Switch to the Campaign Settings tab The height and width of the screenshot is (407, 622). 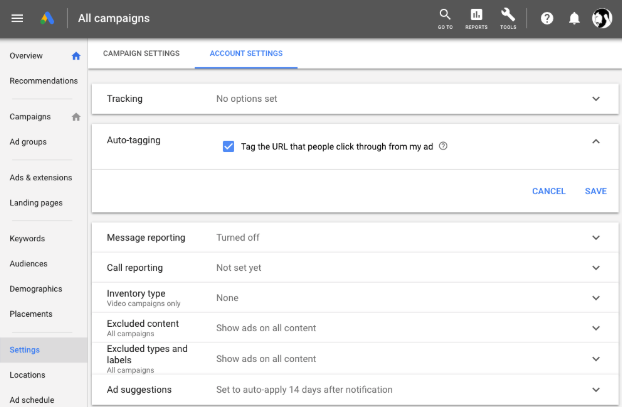tap(141, 54)
